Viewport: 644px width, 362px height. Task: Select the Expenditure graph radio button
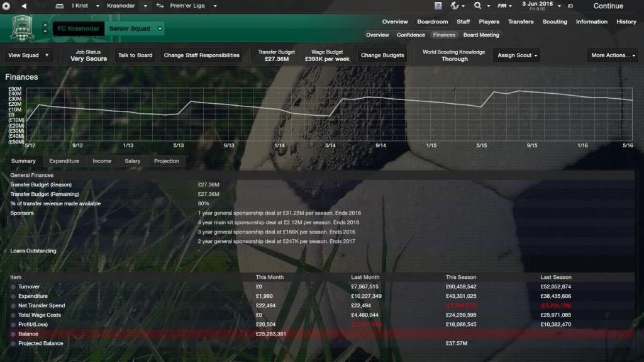pyautogui.click(x=13, y=297)
